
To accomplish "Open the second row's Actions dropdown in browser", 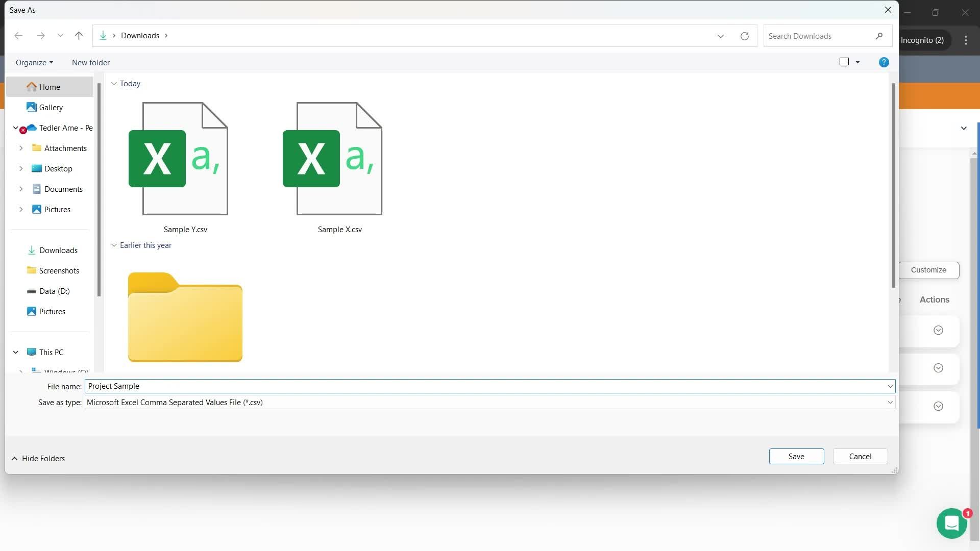I will click(x=938, y=368).
